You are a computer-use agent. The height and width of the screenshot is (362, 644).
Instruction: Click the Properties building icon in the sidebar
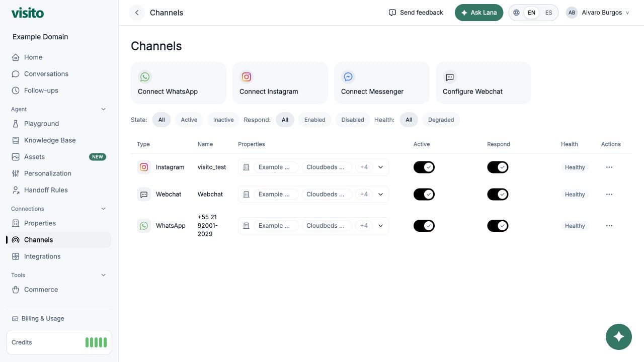(x=16, y=223)
